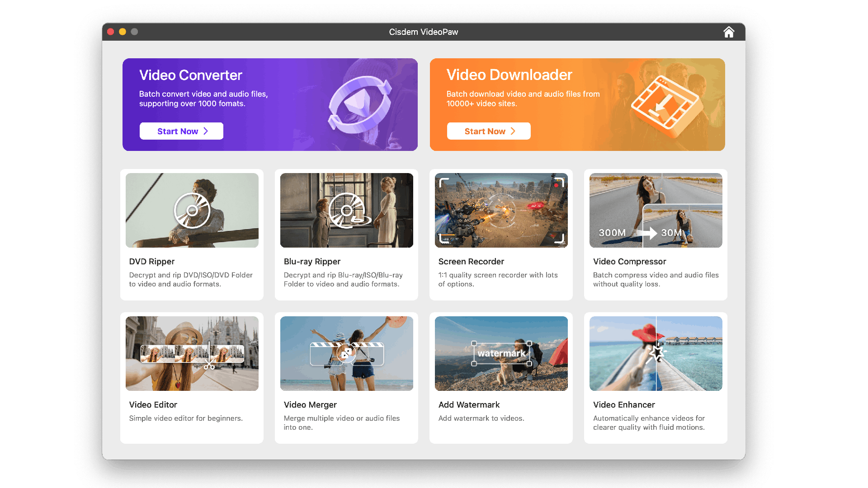Click 'Merge multiple video or audio files' description

pyautogui.click(x=342, y=423)
